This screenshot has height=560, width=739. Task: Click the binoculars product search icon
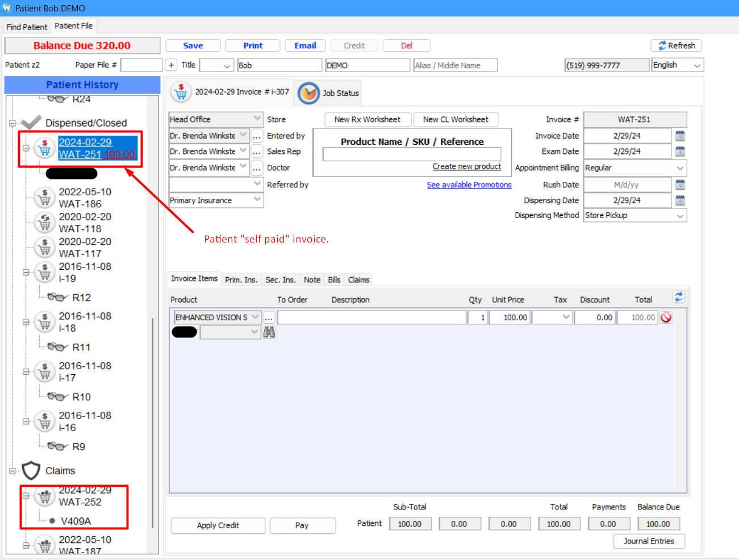point(269,332)
